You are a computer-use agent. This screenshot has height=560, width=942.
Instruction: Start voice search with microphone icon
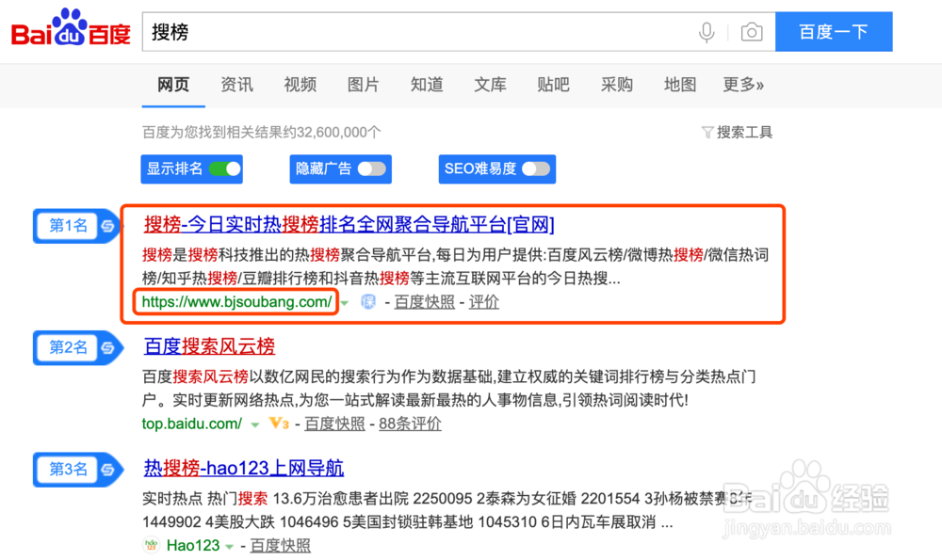(706, 32)
